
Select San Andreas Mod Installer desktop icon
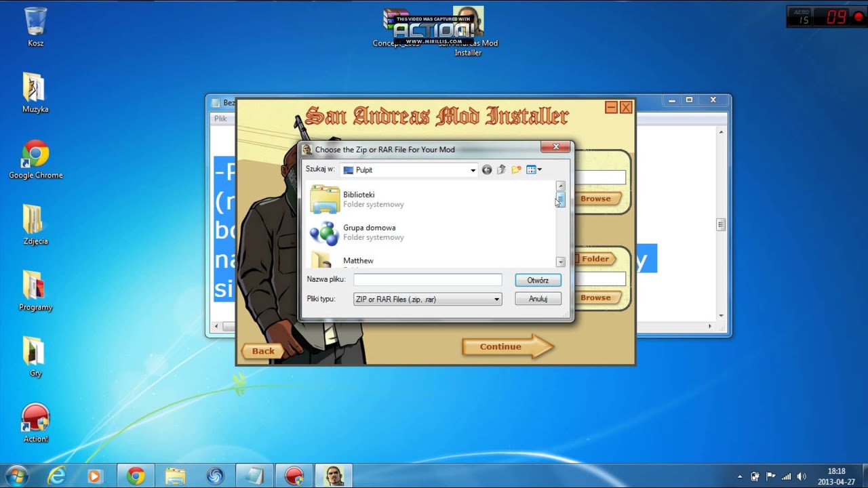click(x=468, y=30)
